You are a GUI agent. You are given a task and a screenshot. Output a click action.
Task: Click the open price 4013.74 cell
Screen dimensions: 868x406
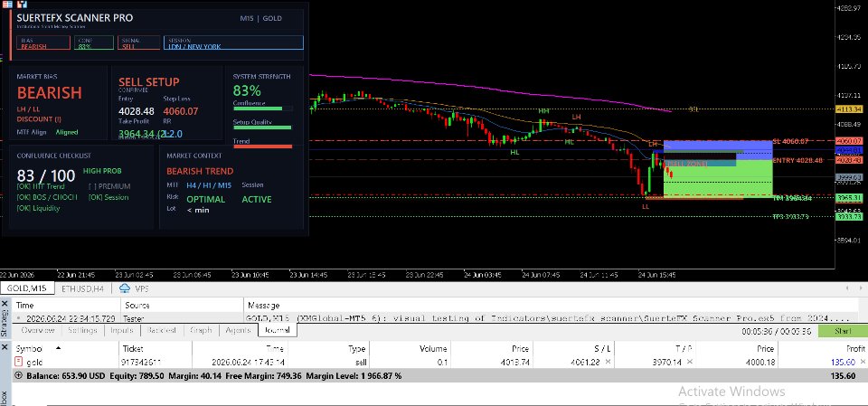(515, 363)
